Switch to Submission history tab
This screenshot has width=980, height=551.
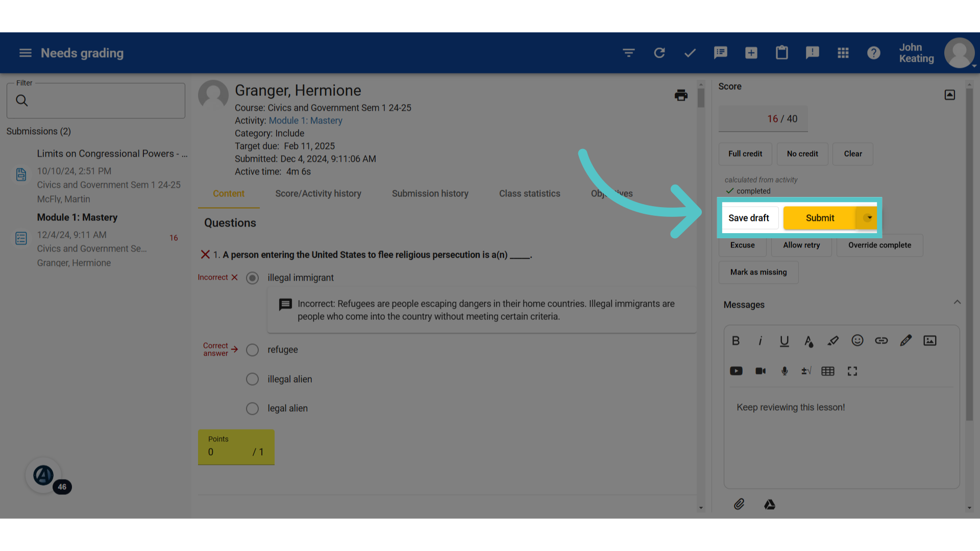430,194
